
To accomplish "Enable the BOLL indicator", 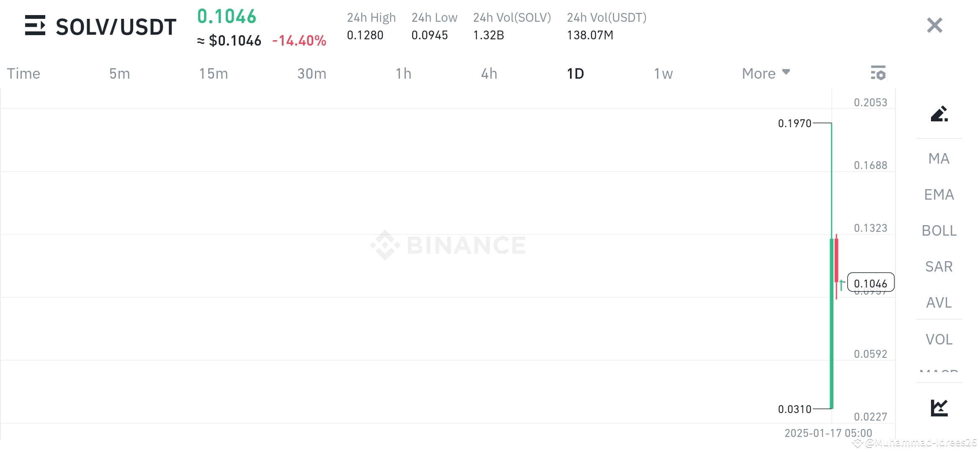I will coord(939,231).
